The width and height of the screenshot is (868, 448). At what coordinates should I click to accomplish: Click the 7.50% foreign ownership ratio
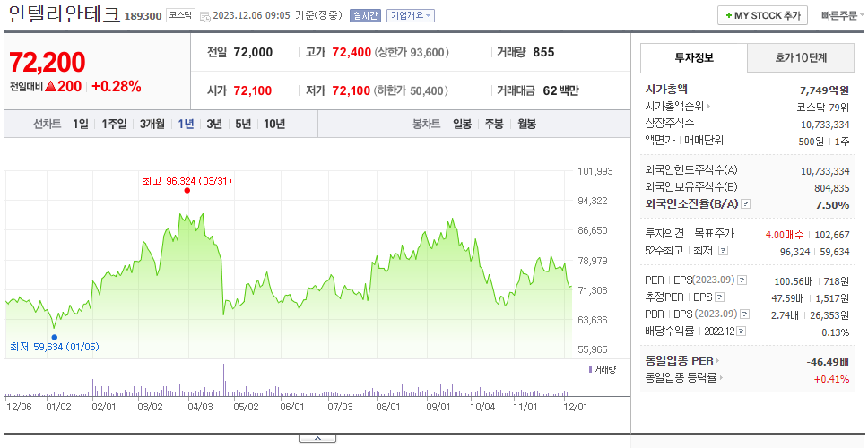coord(832,205)
